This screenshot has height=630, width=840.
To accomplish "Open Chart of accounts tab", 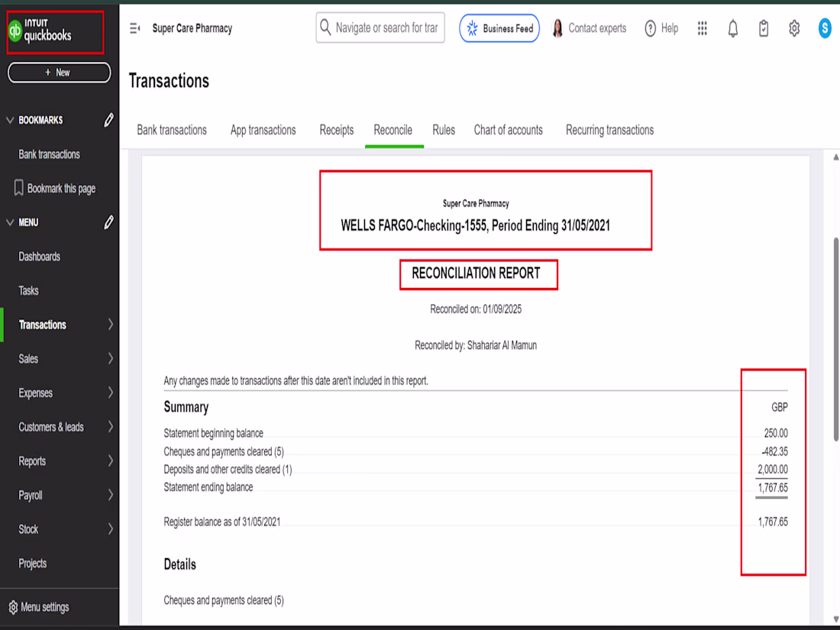I will (x=509, y=130).
